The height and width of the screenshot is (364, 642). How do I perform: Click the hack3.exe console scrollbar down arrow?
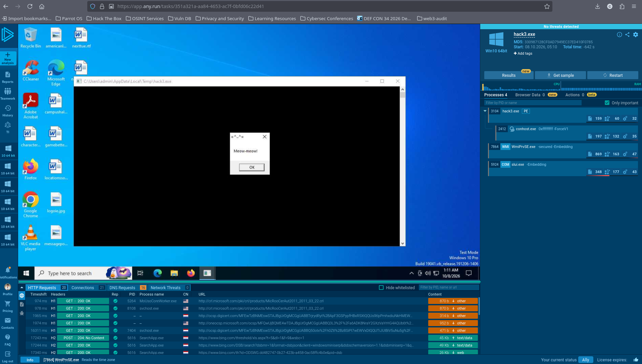[402, 244]
